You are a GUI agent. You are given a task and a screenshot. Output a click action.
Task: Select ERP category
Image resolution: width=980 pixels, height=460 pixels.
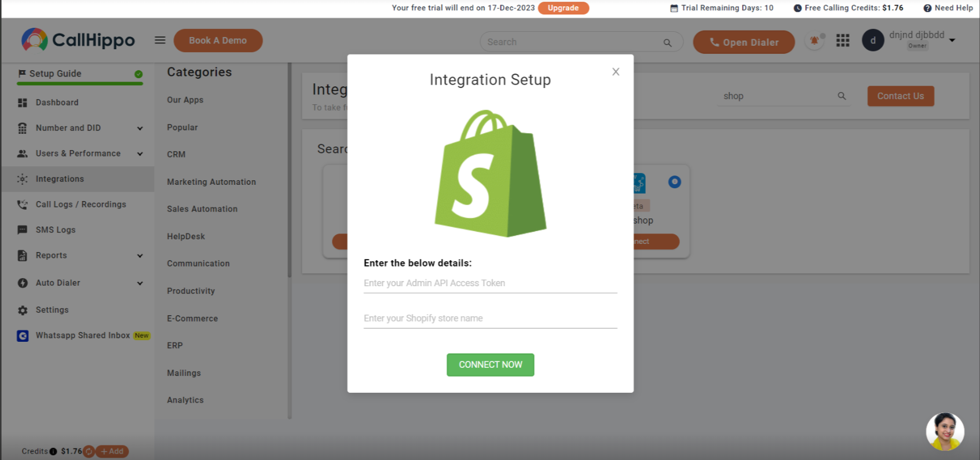pos(175,345)
